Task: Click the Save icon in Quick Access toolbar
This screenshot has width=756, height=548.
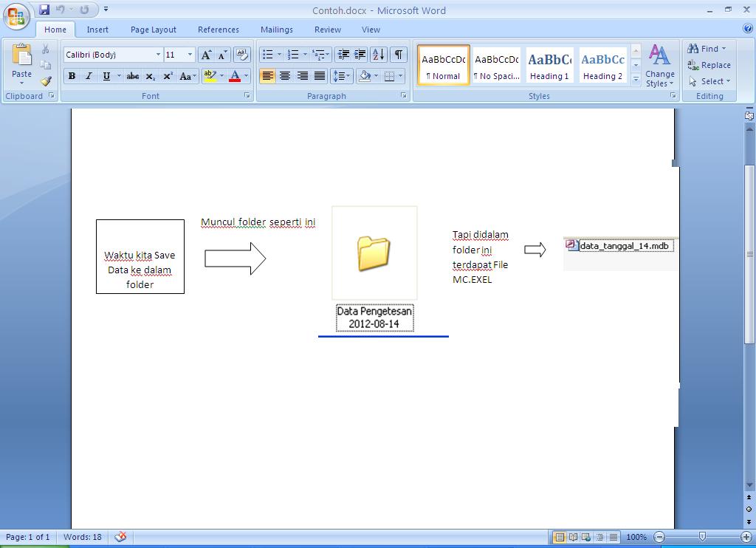Action: 44,10
